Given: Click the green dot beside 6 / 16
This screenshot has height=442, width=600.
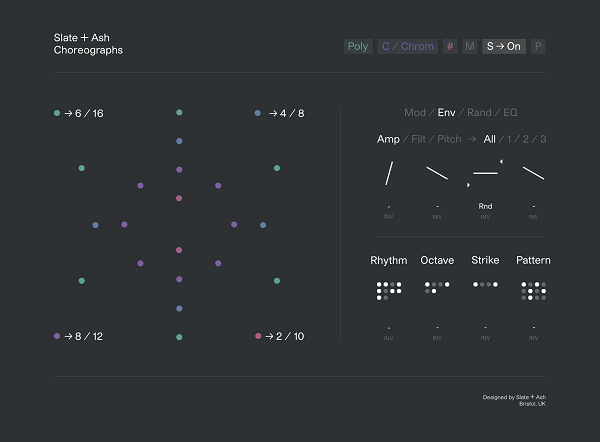Looking at the screenshot, I should pyautogui.click(x=57, y=113).
